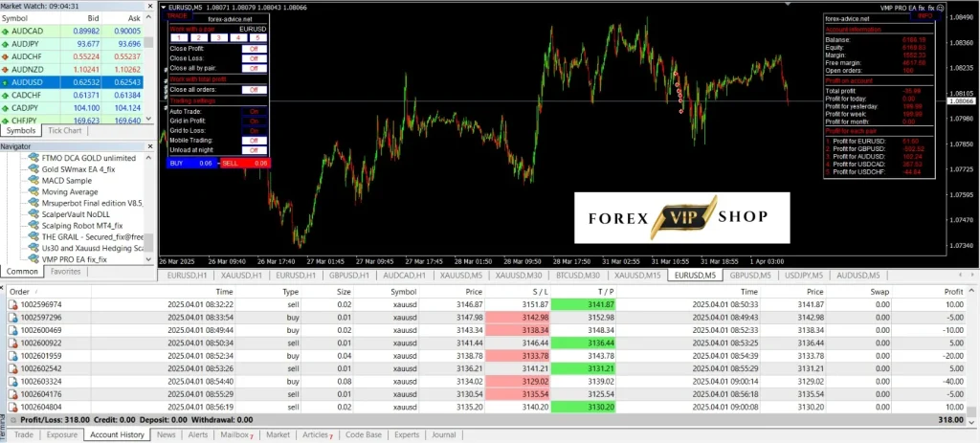Open the GBPUSD,M5 chart tab
This screenshot has width=980, height=443.
point(750,276)
